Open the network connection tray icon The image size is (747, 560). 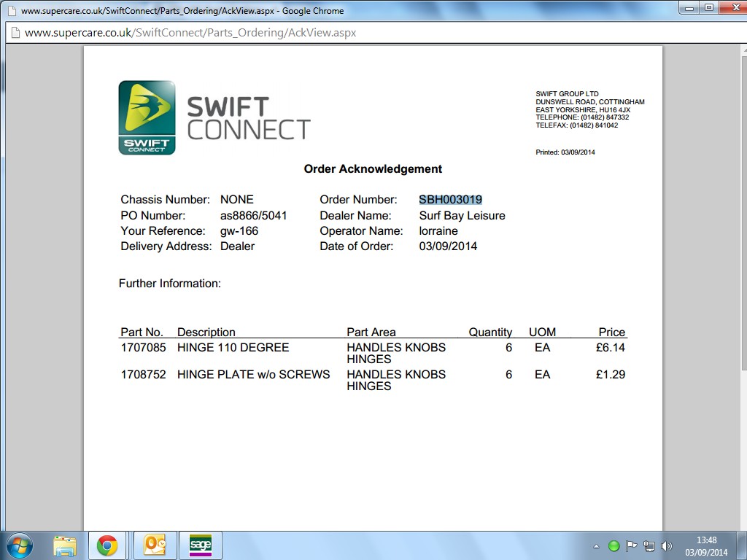[x=649, y=545]
